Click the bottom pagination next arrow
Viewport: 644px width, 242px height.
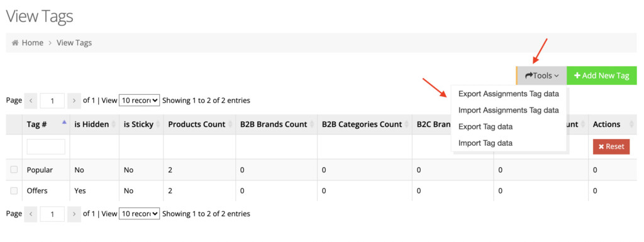tap(74, 214)
